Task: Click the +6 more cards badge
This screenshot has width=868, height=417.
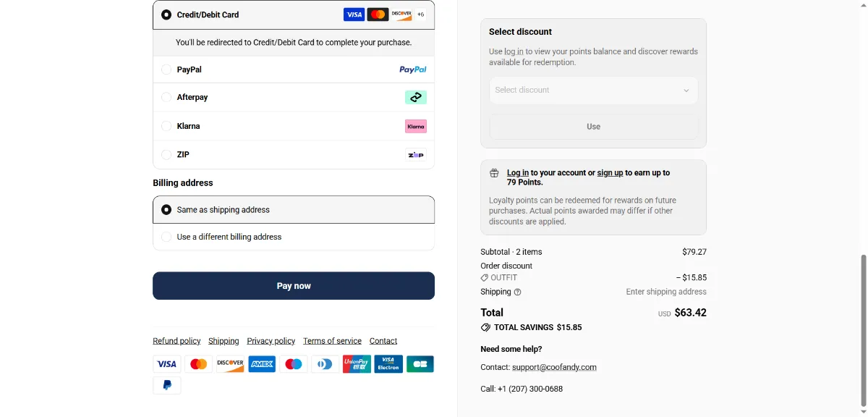Action: click(x=421, y=14)
